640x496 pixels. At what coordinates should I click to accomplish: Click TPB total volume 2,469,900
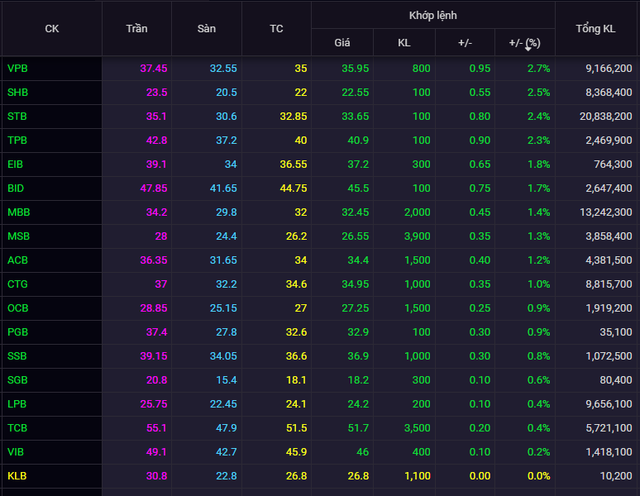point(609,140)
